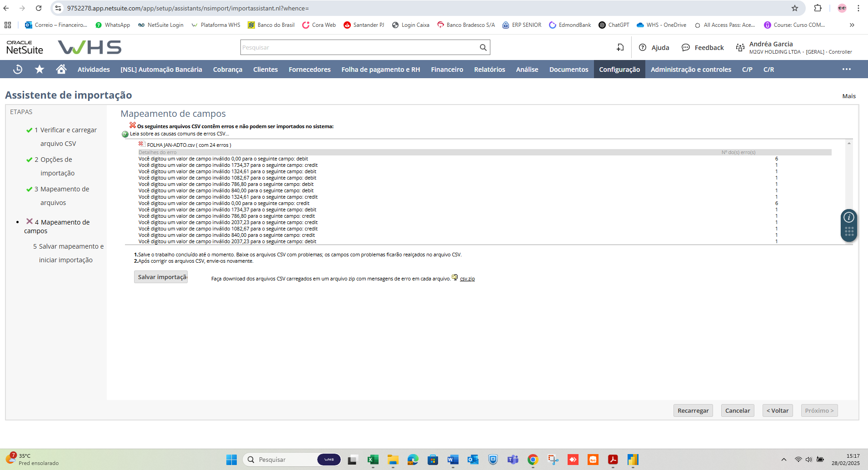Open the Shortcuts star icon

coord(40,70)
